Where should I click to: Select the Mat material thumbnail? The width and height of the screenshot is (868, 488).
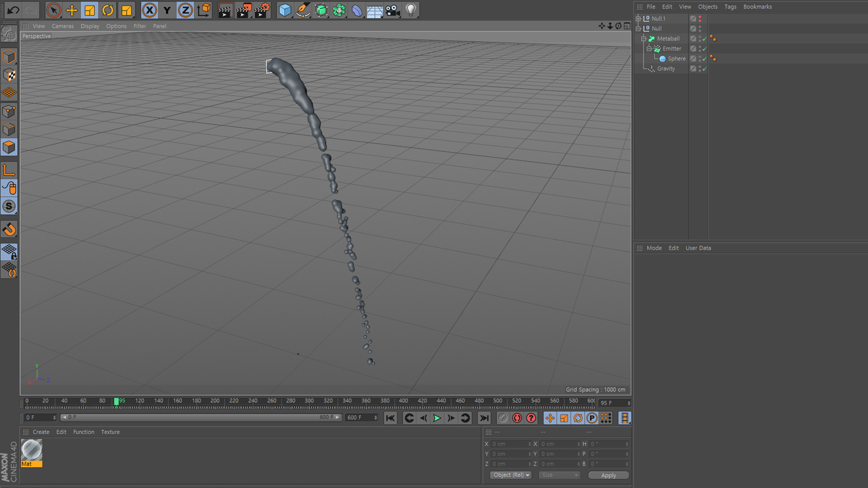click(31, 450)
